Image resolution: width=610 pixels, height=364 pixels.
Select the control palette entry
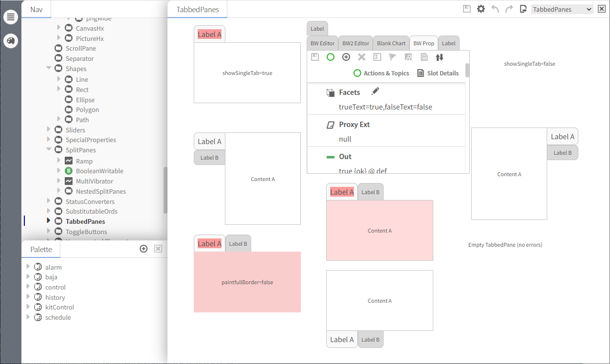click(x=55, y=287)
